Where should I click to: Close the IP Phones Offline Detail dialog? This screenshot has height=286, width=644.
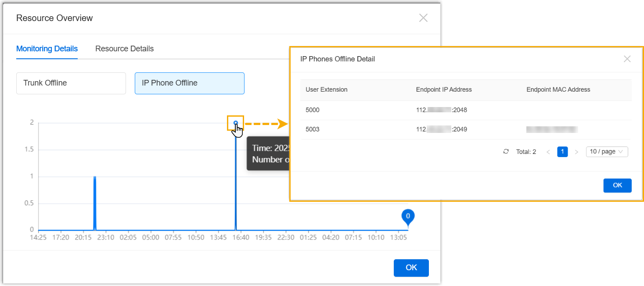(x=627, y=59)
